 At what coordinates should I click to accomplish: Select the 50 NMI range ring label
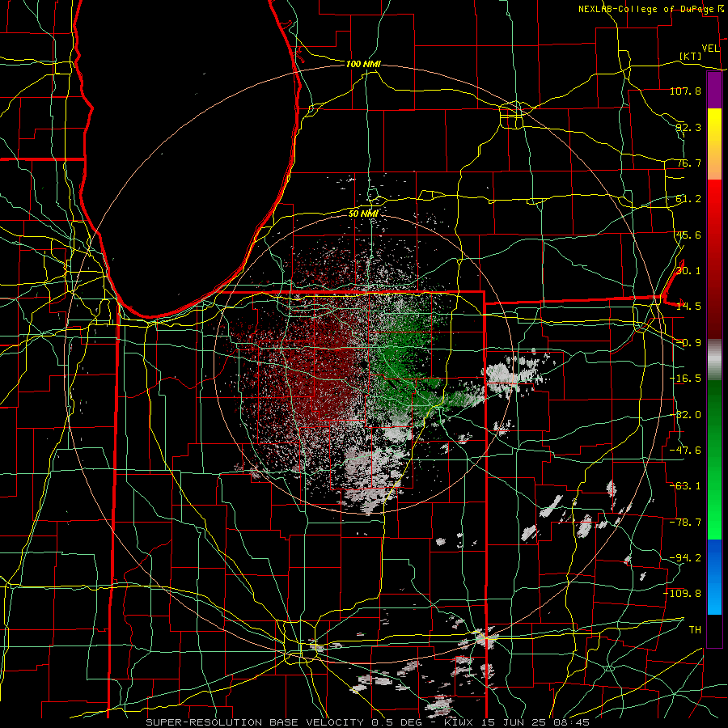pyautogui.click(x=363, y=214)
